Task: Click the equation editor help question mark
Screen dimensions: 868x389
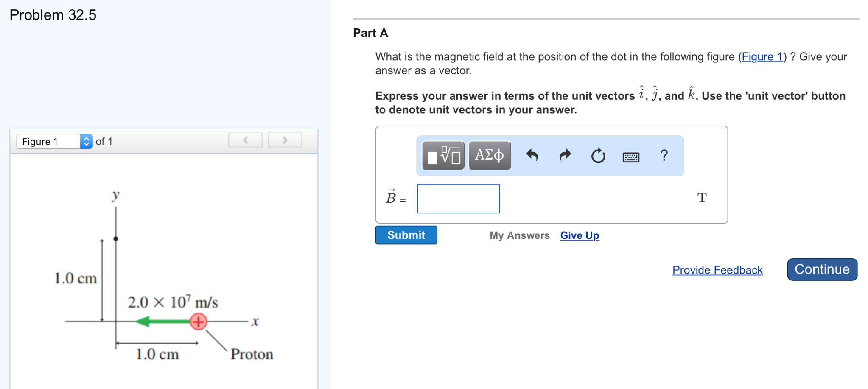Action: 663,156
